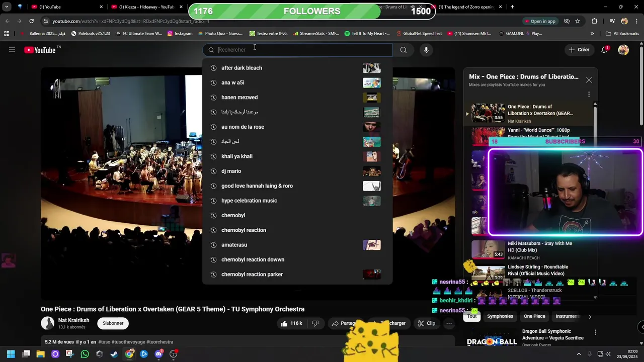Show more filter chips with right arrow
Screen dimensions: 644x362
(x=590, y=317)
